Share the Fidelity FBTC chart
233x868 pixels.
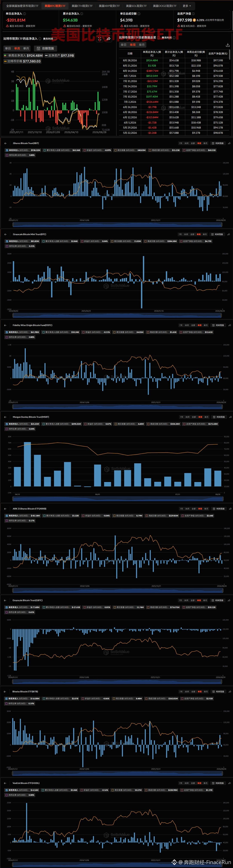coord(229,325)
